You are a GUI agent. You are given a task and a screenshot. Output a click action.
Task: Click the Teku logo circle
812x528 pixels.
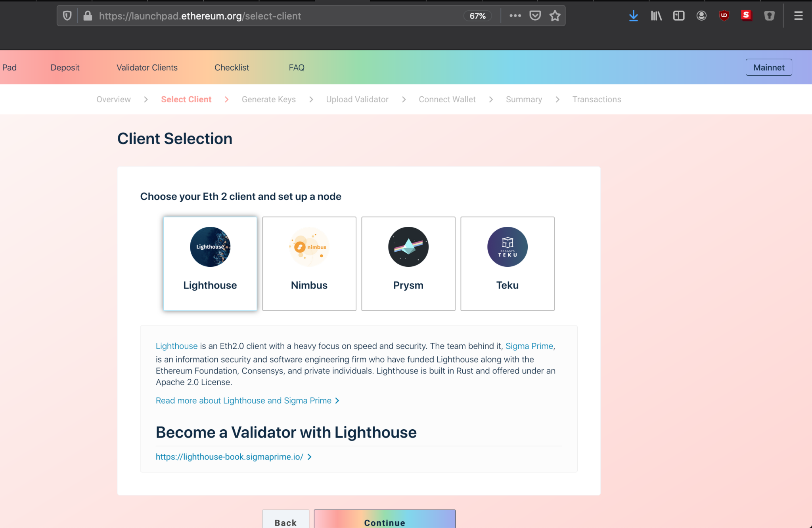(507, 247)
